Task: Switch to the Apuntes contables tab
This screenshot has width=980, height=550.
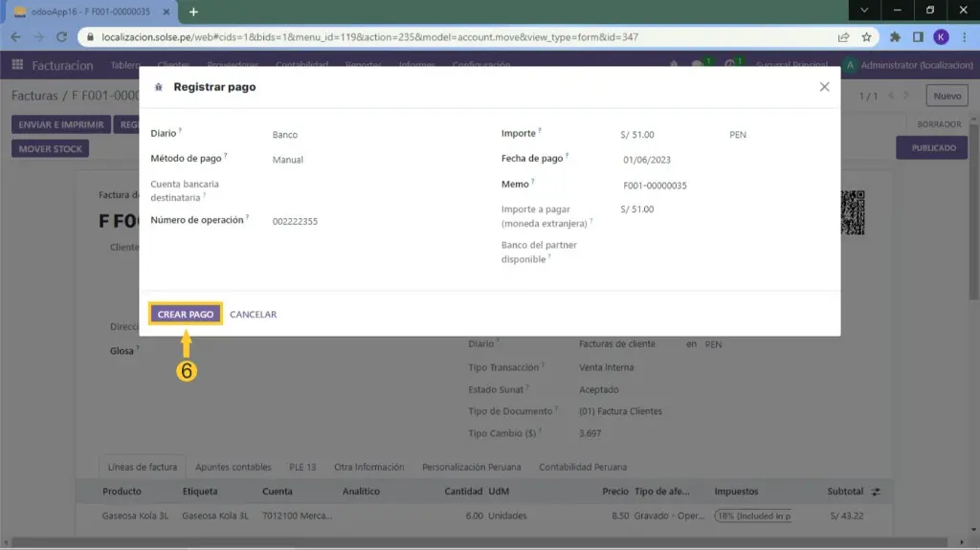Action: (x=233, y=467)
